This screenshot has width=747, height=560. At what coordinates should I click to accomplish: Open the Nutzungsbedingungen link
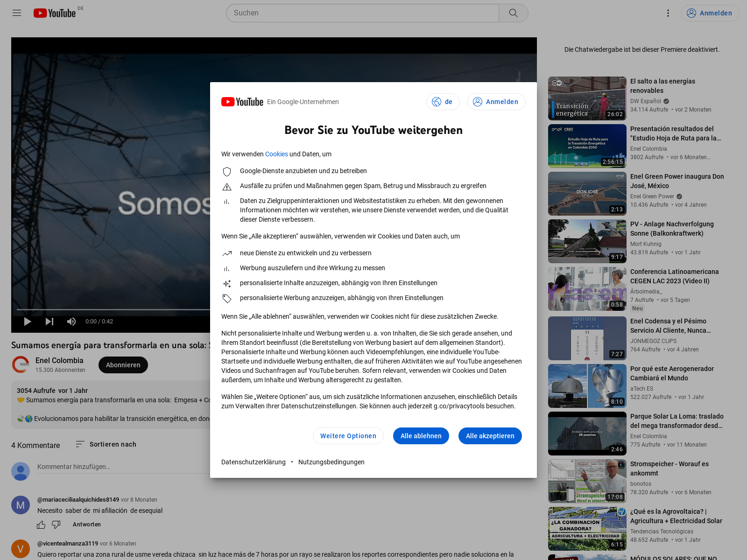pyautogui.click(x=331, y=462)
